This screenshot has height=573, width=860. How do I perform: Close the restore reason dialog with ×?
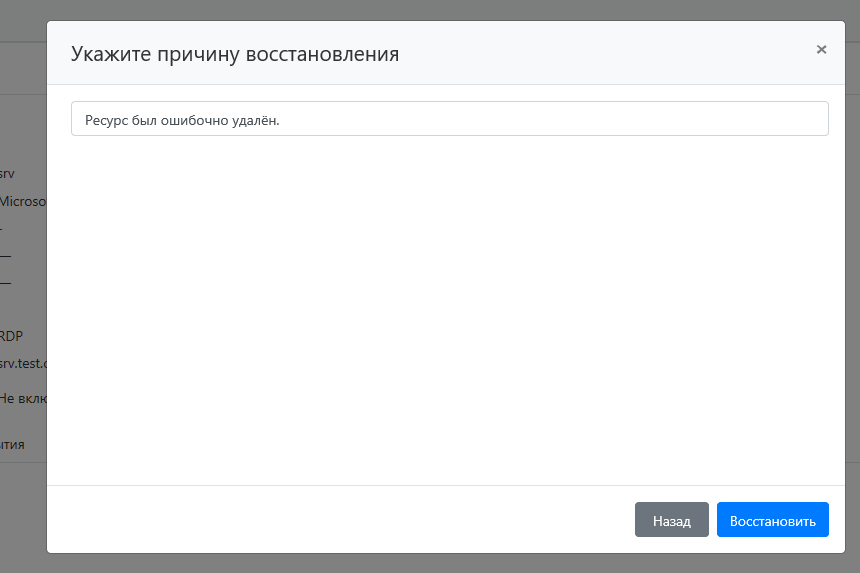(x=821, y=49)
